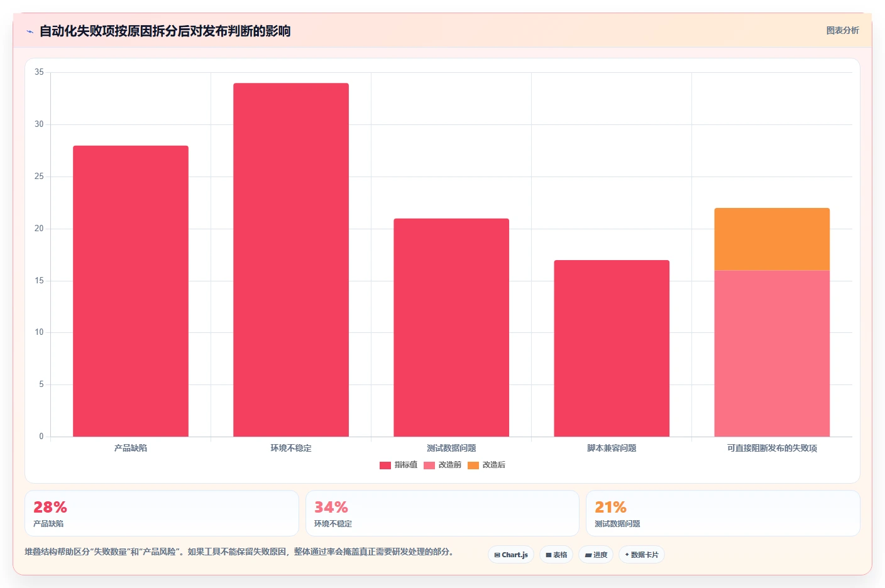
Task: Click the y-axis tick label 20
Action: (40, 229)
